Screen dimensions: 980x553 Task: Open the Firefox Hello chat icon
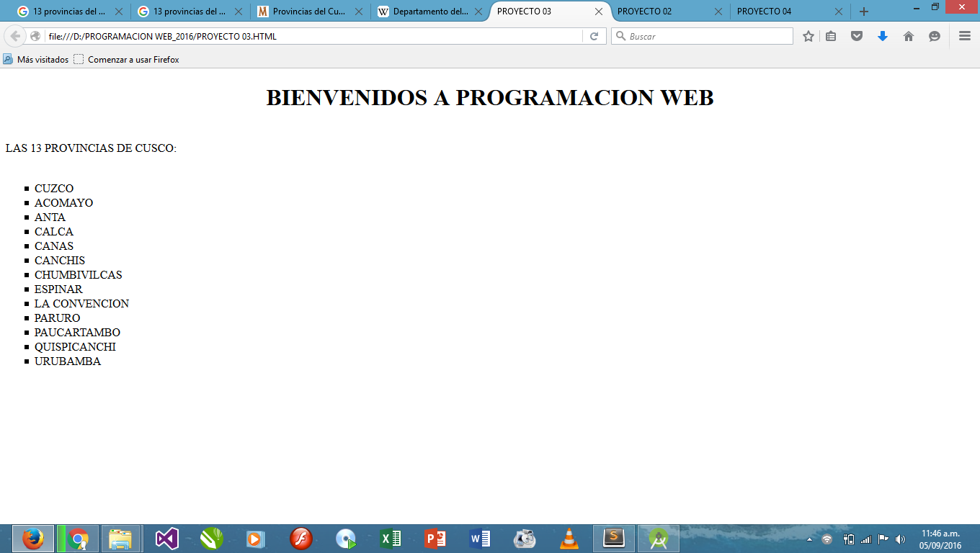coord(933,36)
